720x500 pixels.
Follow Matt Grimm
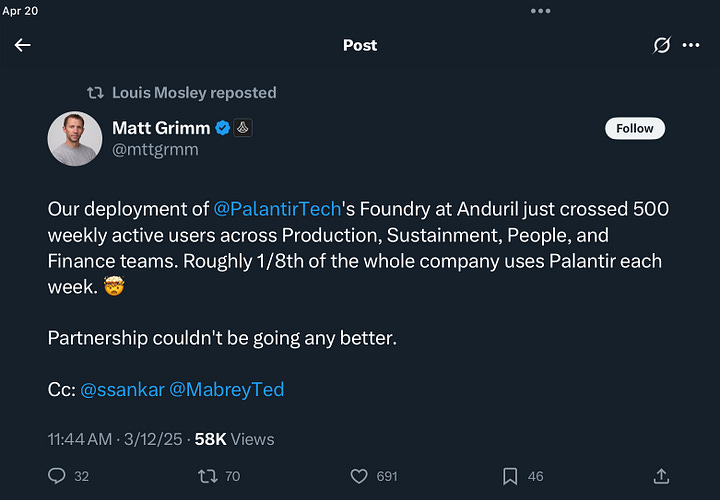click(635, 128)
